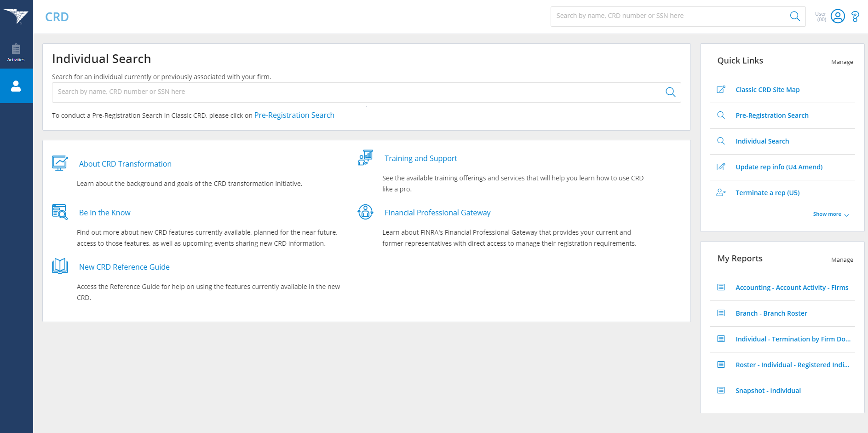Click the magnifier in the top search bar
The height and width of the screenshot is (433, 868).
click(x=795, y=16)
